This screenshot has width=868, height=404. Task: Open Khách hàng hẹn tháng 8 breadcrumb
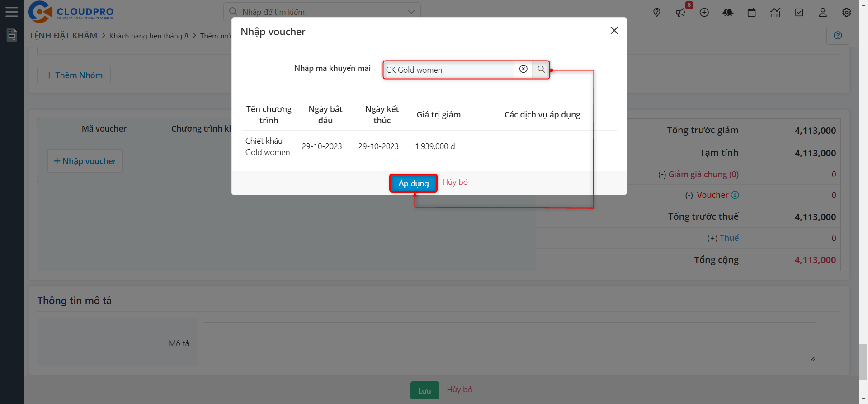point(149,36)
